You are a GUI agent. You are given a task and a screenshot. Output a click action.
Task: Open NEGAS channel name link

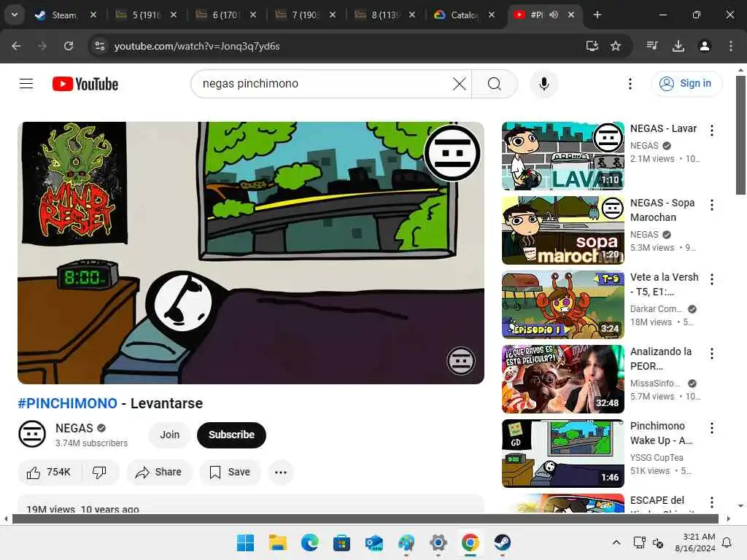[74, 428]
